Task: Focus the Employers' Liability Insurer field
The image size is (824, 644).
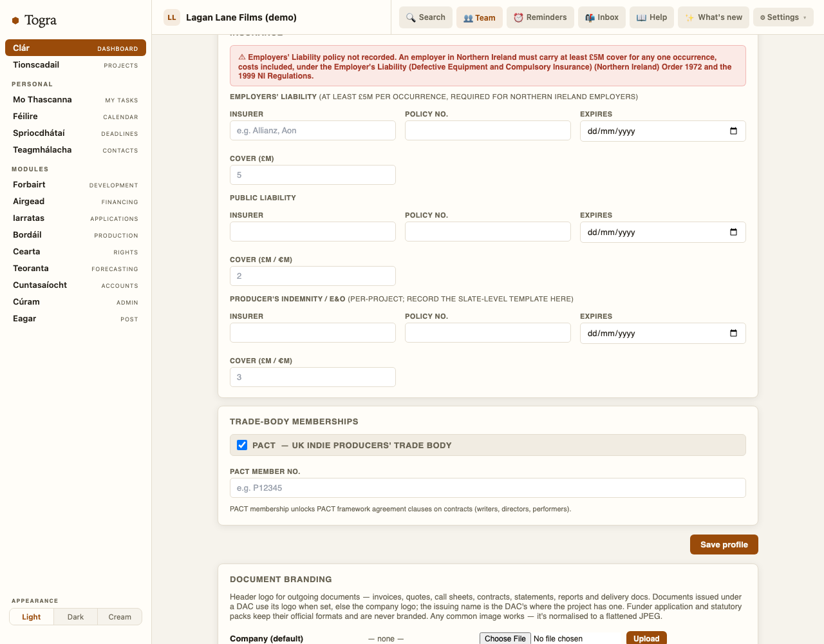Action: [x=313, y=131]
